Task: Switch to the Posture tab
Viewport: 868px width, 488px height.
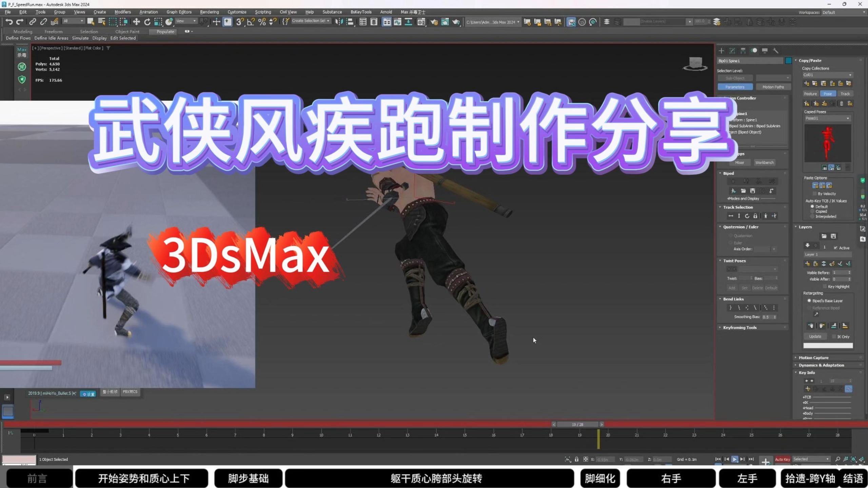Action: click(x=811, y=94)
